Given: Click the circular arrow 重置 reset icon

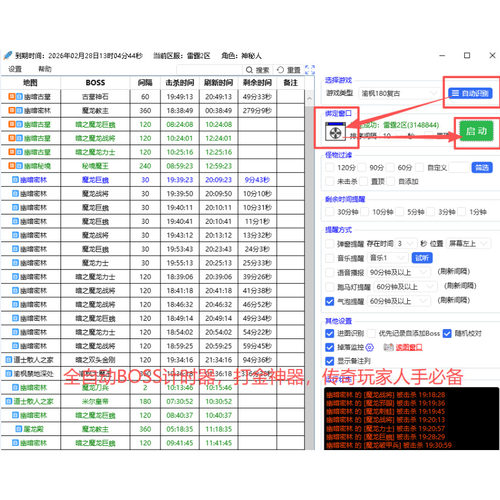Looking at the screenshot, I should (x=280, y=70).
